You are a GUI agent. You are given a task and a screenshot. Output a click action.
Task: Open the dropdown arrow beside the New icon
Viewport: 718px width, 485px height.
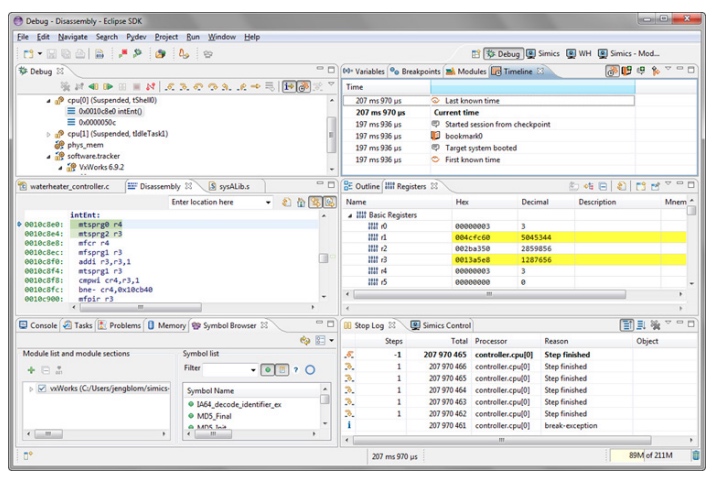[x=40, y=54]
